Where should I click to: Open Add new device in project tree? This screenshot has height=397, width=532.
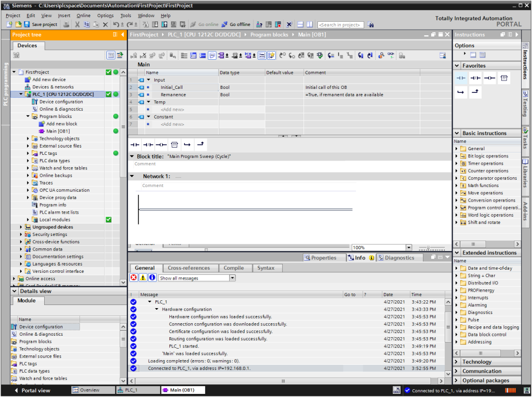[x=49, y=80]
